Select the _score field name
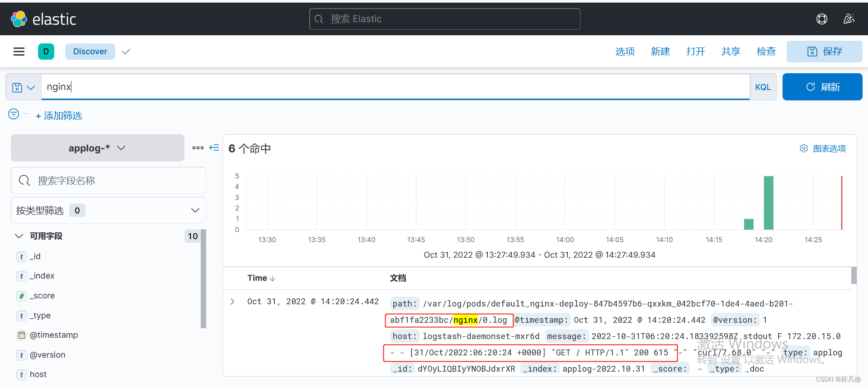Image resolution: width=868 pixels, height=387 pixels. coord(42,296)
